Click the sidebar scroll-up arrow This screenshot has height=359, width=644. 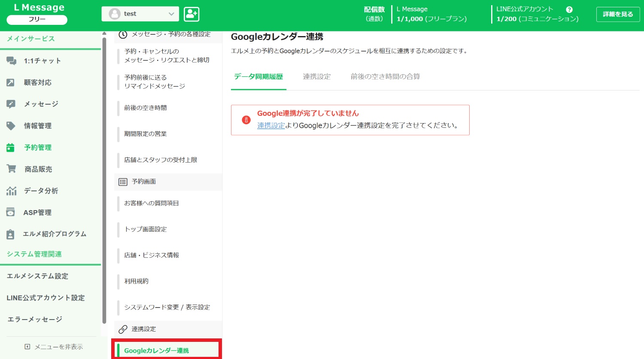click(x=104, y=33)
